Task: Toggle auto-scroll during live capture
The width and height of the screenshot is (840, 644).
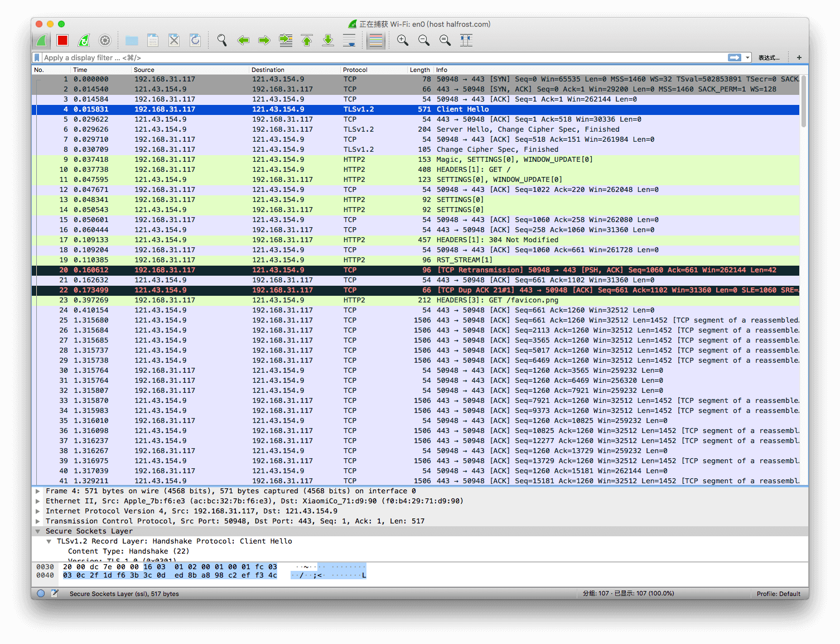Action: point(349,40)
